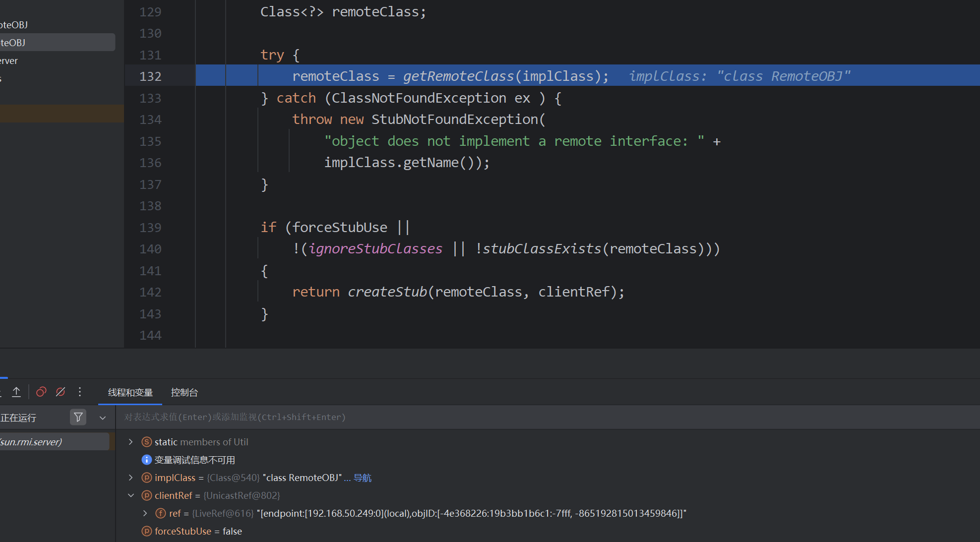
Task: Click the ref field f icon
Action: click(161, 513)
